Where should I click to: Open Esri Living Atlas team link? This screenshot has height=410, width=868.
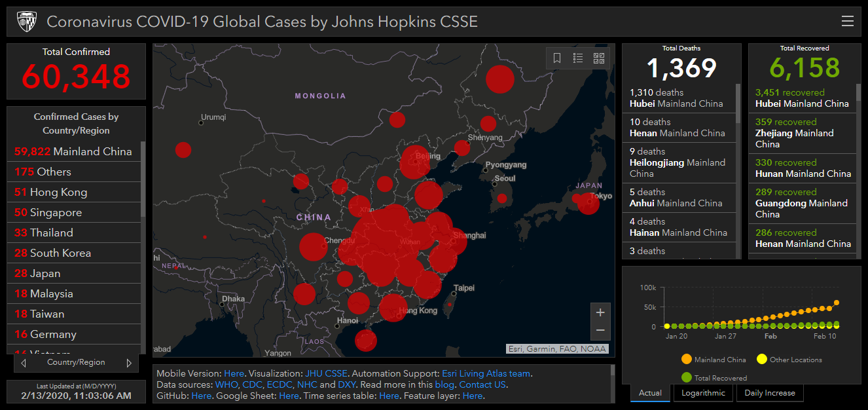[x=486, y=374]
